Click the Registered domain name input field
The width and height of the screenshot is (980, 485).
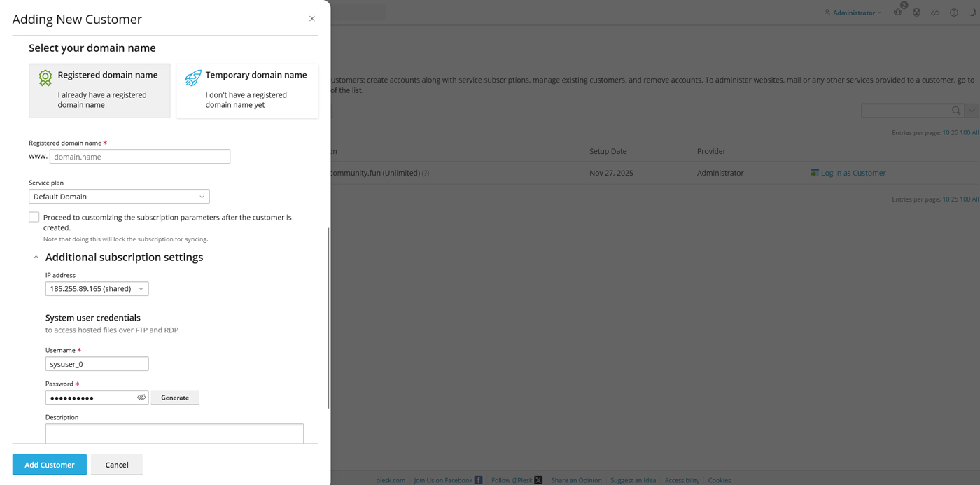140,157
